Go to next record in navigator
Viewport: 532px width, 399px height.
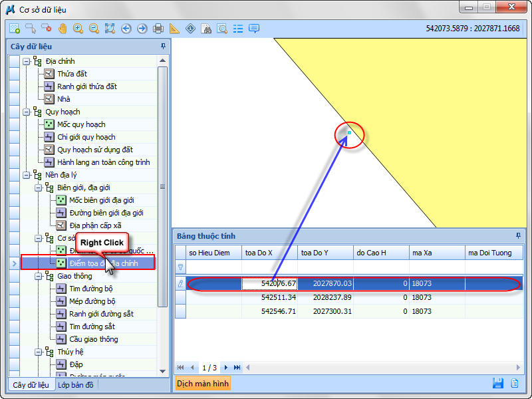point(226,368)
